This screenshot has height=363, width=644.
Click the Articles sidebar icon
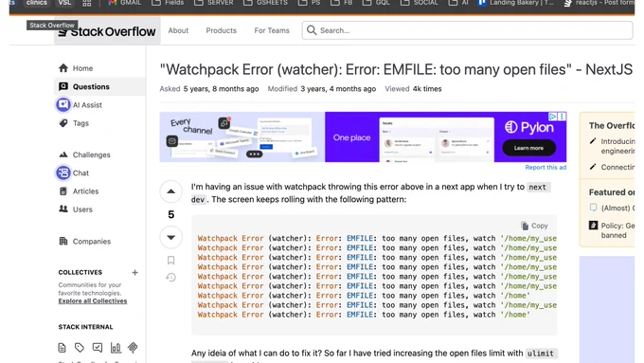point(63,191)
